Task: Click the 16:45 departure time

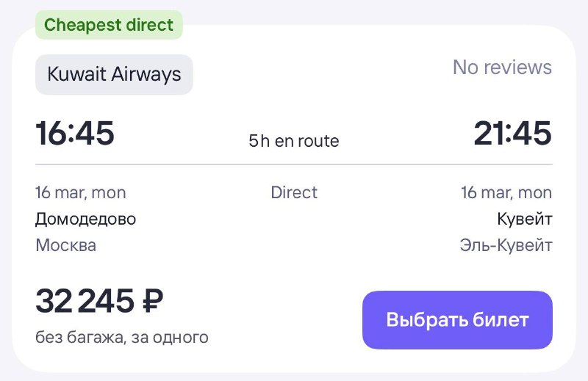Action: (x=75, y=134)
